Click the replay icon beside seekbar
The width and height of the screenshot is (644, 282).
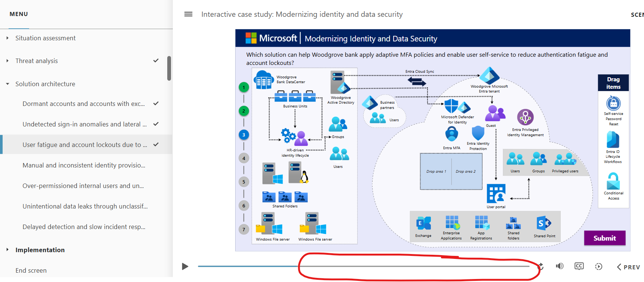[x=540, y=266]
